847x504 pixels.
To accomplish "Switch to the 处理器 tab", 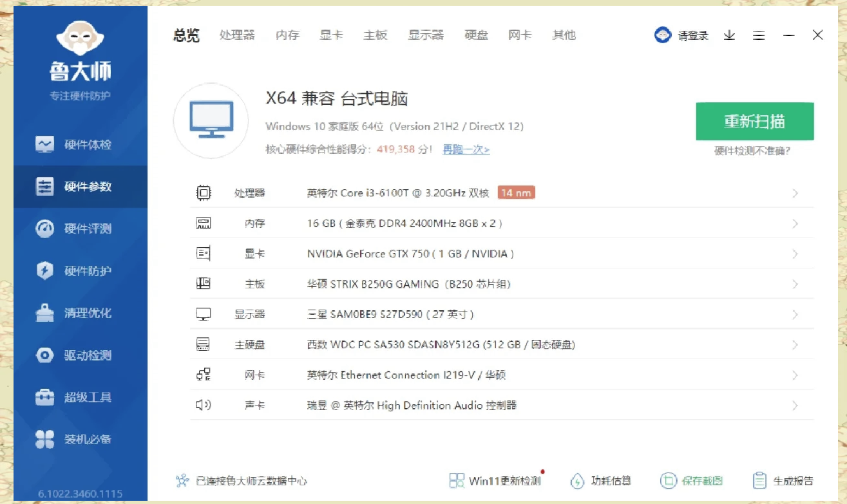I will pos(237,35).
